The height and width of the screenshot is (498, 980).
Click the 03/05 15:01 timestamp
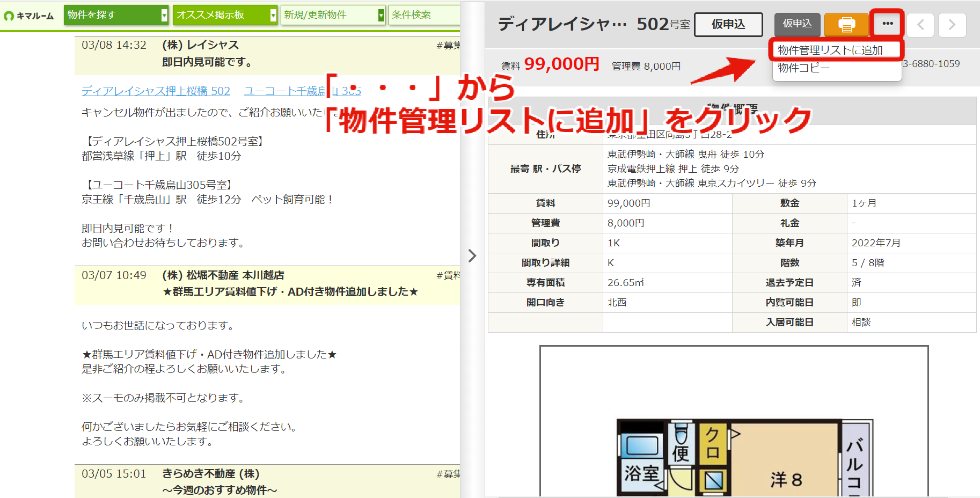coord(114,474)
